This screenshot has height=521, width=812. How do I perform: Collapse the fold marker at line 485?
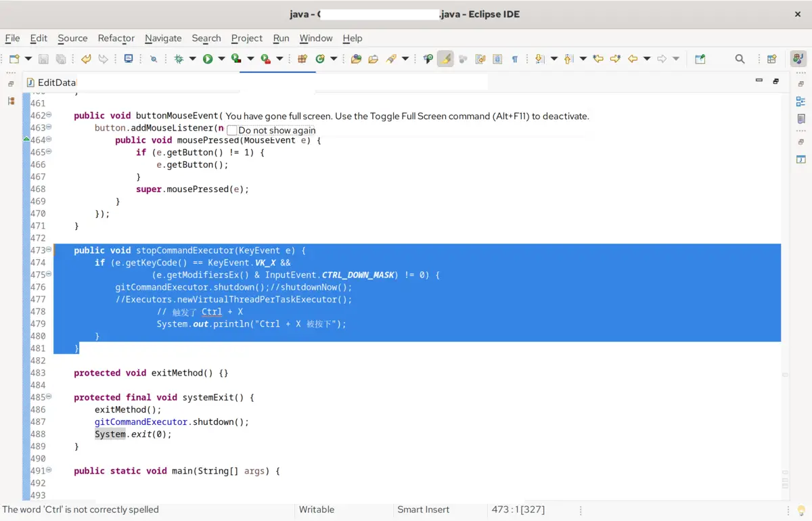[x=49, y=397]
